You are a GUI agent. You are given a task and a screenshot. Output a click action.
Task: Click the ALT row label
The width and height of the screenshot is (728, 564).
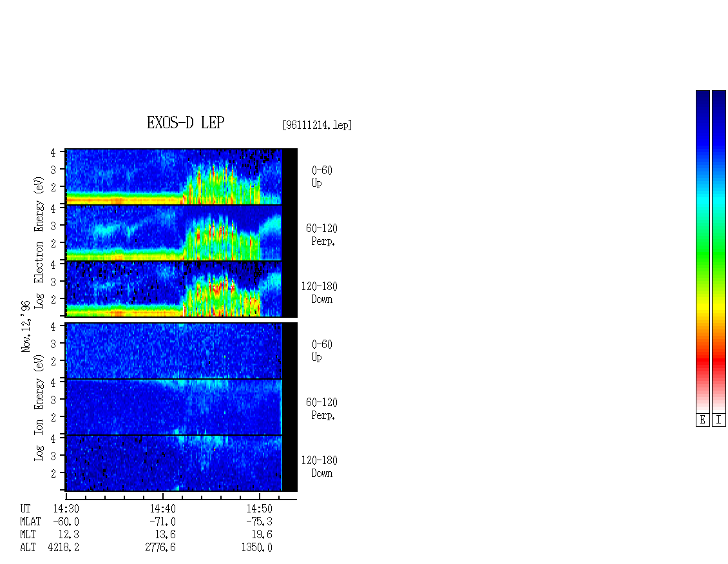(x=28, y=548)
